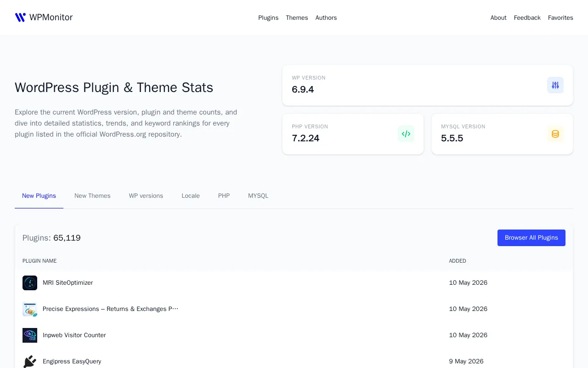Open the Feedback link
Viewport: 588px width, 368px height.
(x=527, y=17)
